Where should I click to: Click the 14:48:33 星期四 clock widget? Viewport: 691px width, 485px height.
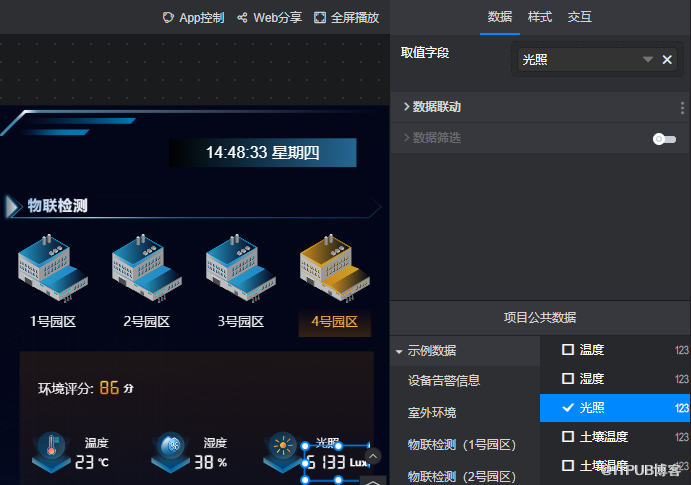(x=263, y=153)
